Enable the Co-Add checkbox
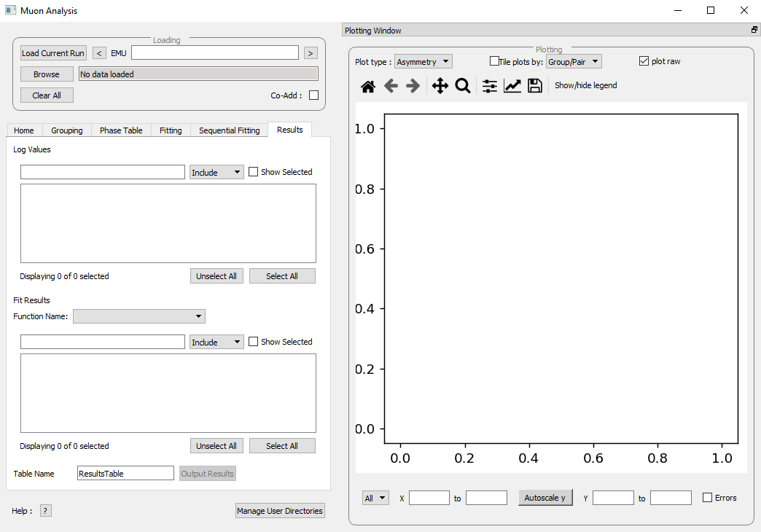 (314, 95)
